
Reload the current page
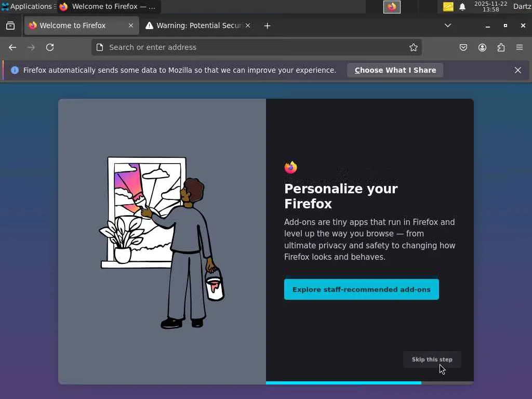coord(50,47)
